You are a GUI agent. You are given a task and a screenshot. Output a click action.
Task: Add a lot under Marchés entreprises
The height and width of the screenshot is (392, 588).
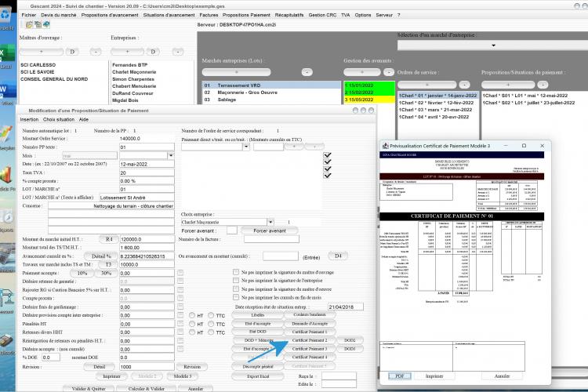click(x=236, y=72)
